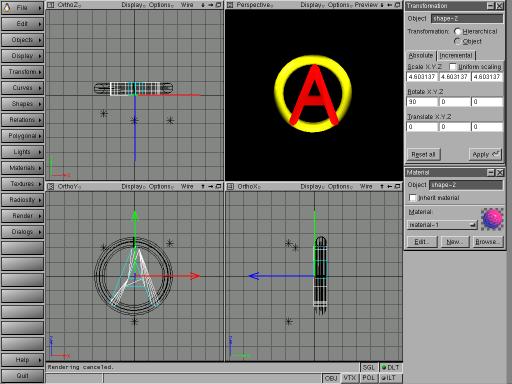
Task: Click the OrthoZ viewport layout icon
Action: coord(50,5)
